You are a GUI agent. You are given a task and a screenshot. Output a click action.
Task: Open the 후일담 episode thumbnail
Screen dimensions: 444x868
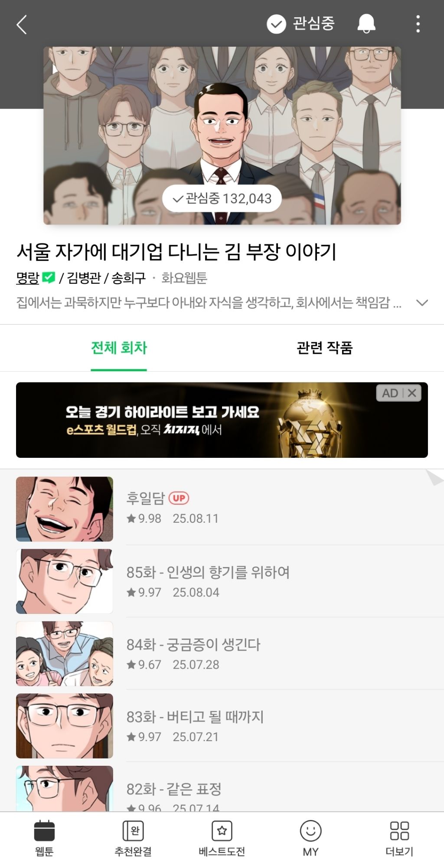[x=65, y=509]
